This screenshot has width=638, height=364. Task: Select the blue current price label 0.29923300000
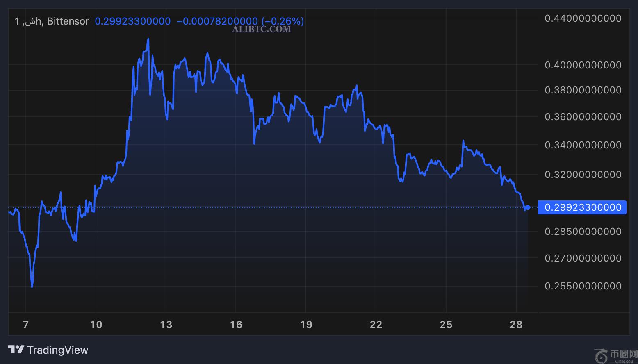(x=582, y=207)
